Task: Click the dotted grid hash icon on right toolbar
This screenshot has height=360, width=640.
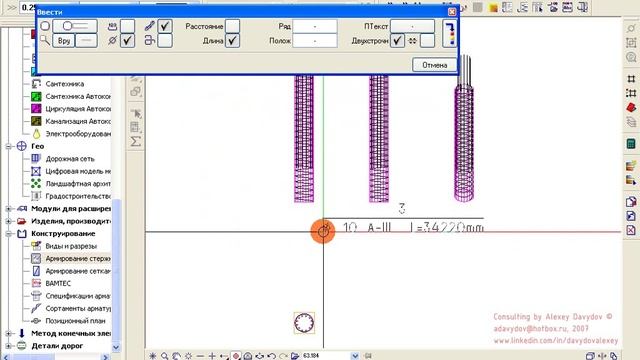Action: [x=631, y=93]
